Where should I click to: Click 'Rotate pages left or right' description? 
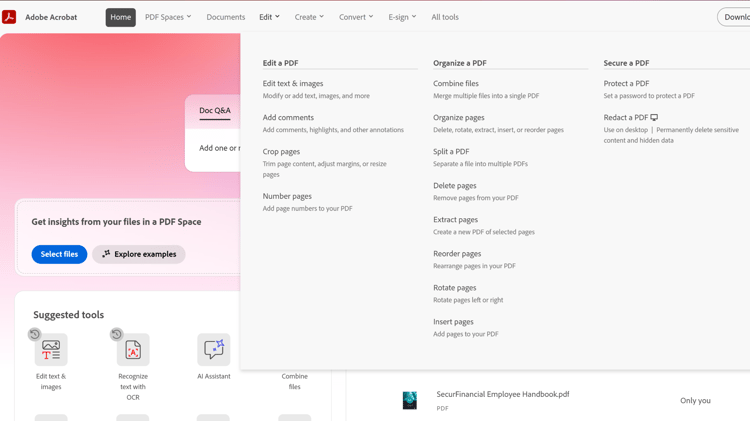(468, 300)
